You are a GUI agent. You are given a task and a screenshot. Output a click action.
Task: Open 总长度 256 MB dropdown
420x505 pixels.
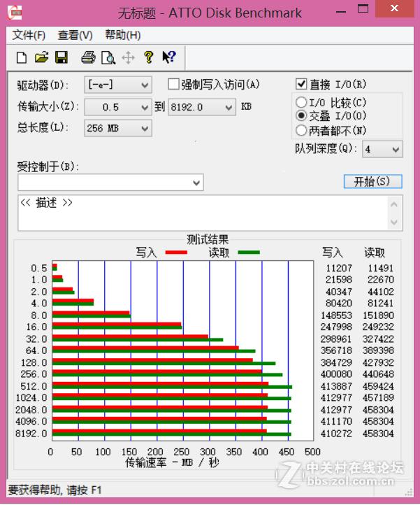tap(118, 128)
